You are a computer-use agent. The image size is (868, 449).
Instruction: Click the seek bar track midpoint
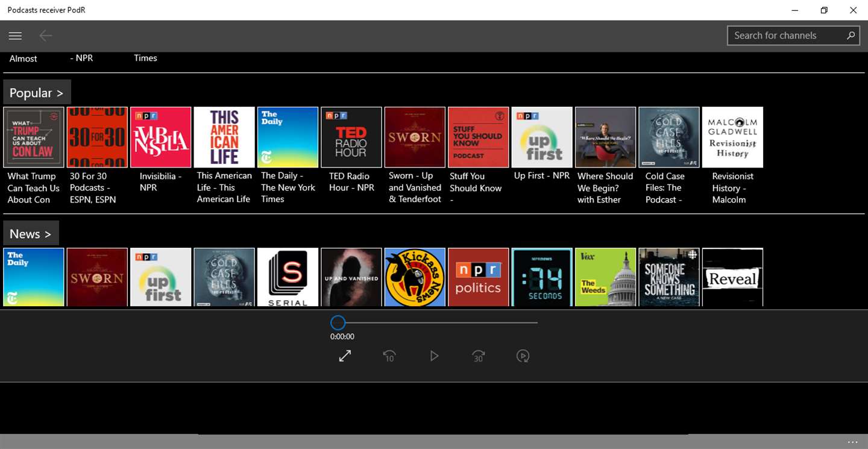click(434, 322)
